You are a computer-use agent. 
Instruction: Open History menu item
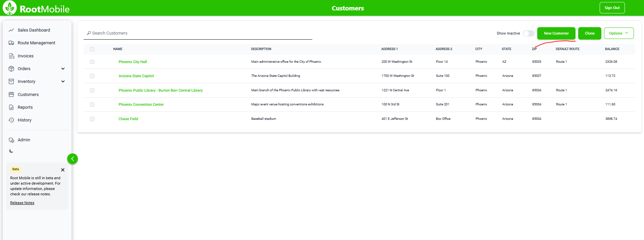25,120
